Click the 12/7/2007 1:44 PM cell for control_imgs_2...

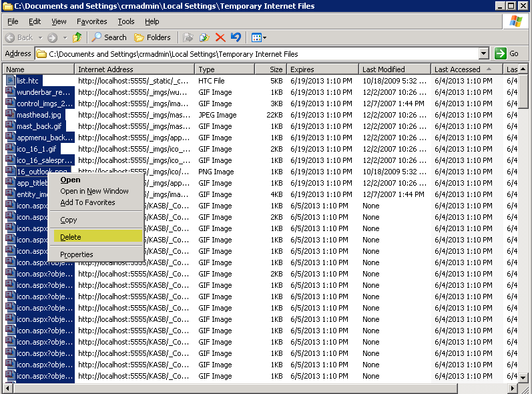[393, 104]
